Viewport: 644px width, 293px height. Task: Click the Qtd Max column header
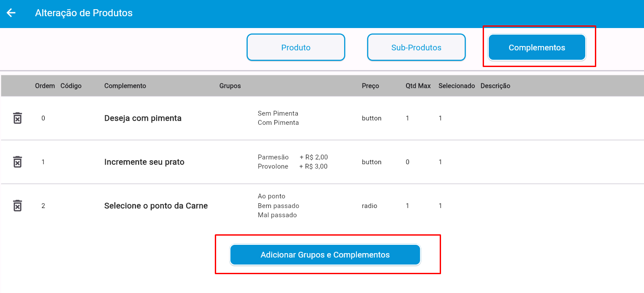(x=418, y=86)
